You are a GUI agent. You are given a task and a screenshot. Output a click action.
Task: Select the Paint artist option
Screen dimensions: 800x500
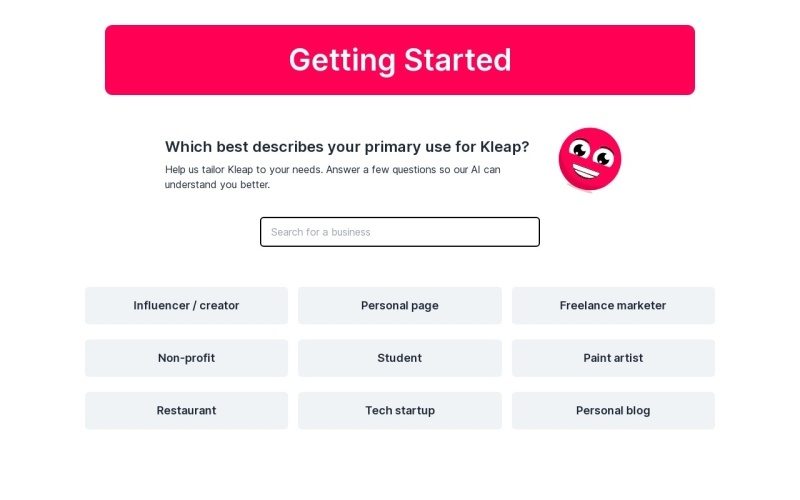click(x=613, y=358)
